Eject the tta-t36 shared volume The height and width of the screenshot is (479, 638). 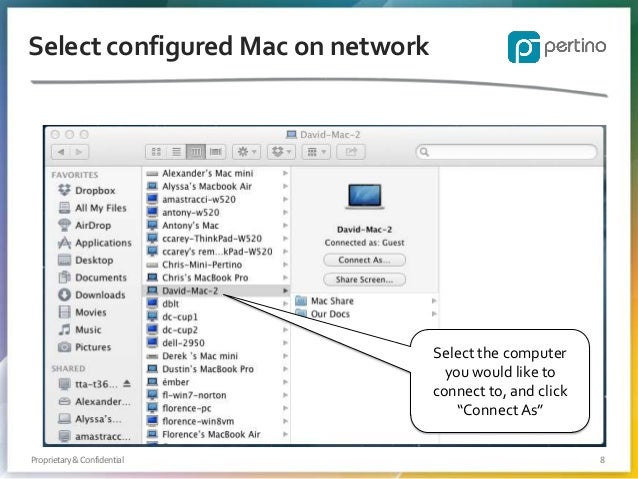tap(127, 384)
